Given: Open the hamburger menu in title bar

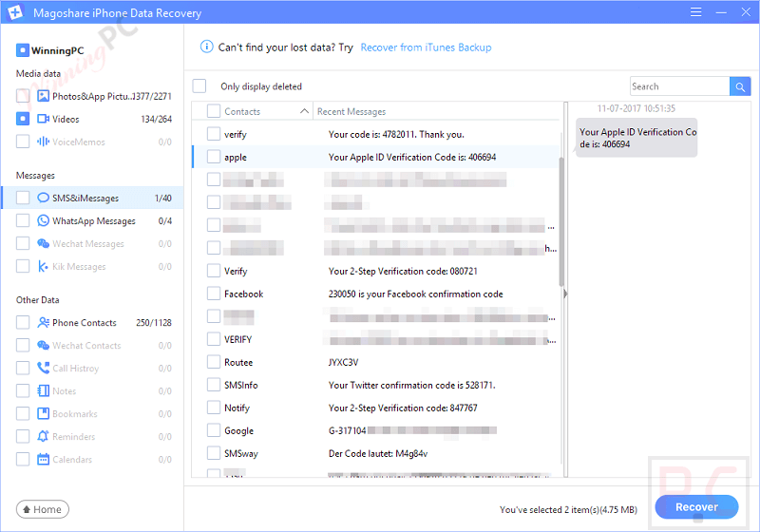Looking at the screenshot, I should tap(695, 12).
